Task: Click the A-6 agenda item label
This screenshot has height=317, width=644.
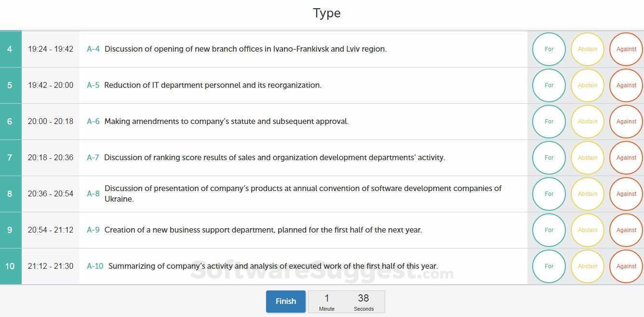Action: pyautogui.click(x=93, y=122)
